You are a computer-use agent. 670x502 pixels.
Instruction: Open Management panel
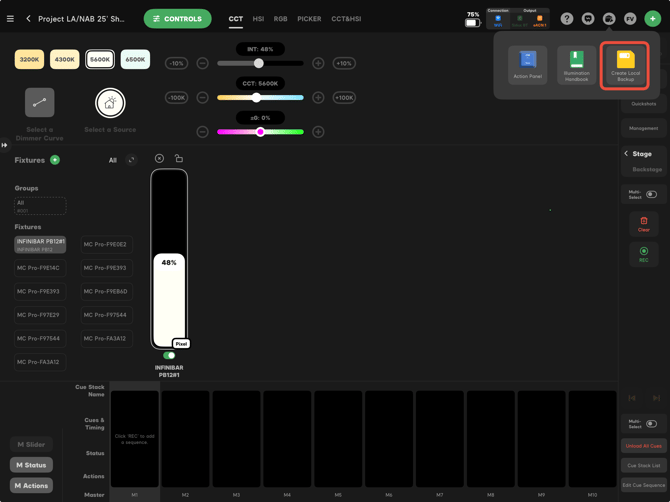coord(644,128)
